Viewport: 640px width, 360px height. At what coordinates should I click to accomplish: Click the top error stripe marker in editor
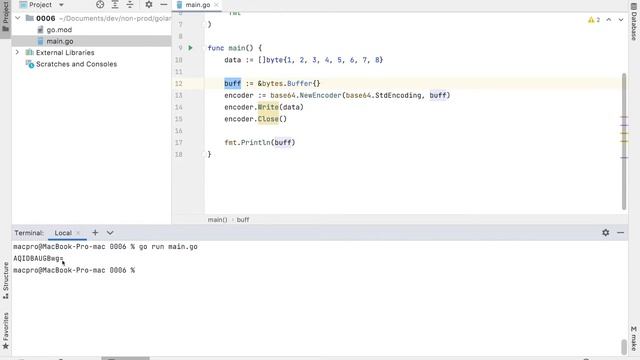coord(624,117)
